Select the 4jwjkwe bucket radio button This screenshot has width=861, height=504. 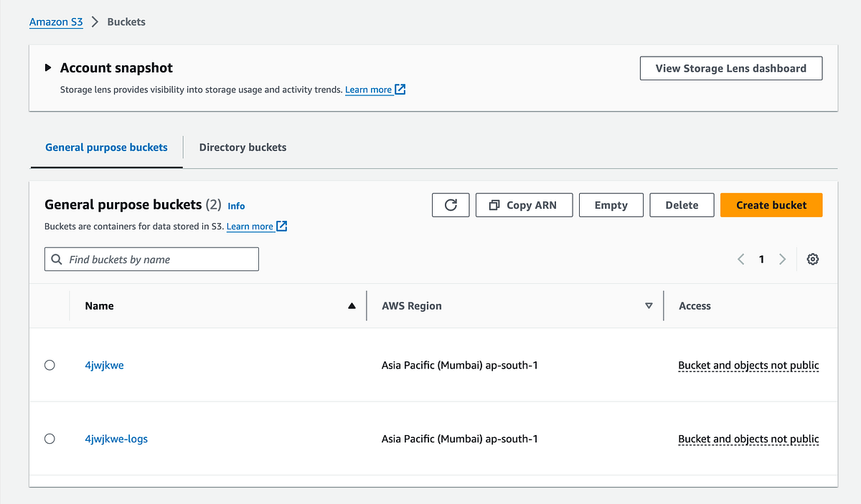(50, 365)
